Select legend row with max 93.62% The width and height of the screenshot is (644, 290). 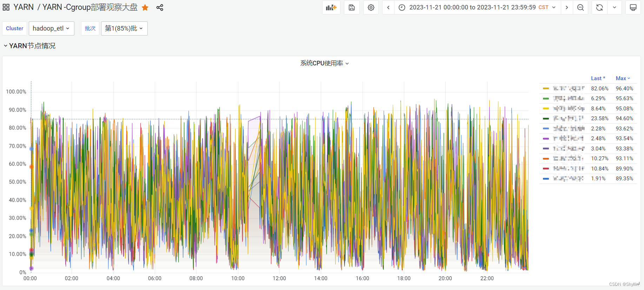588,129
